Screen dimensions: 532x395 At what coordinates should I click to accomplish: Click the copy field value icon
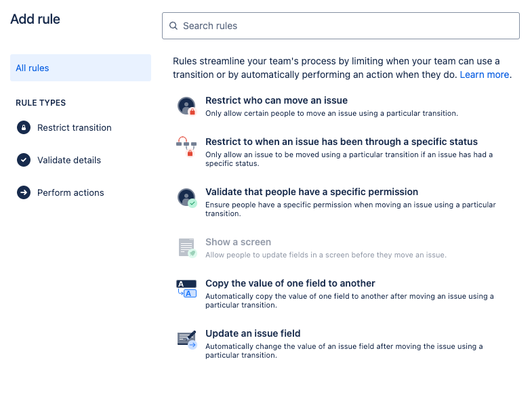tap(186, 289)
